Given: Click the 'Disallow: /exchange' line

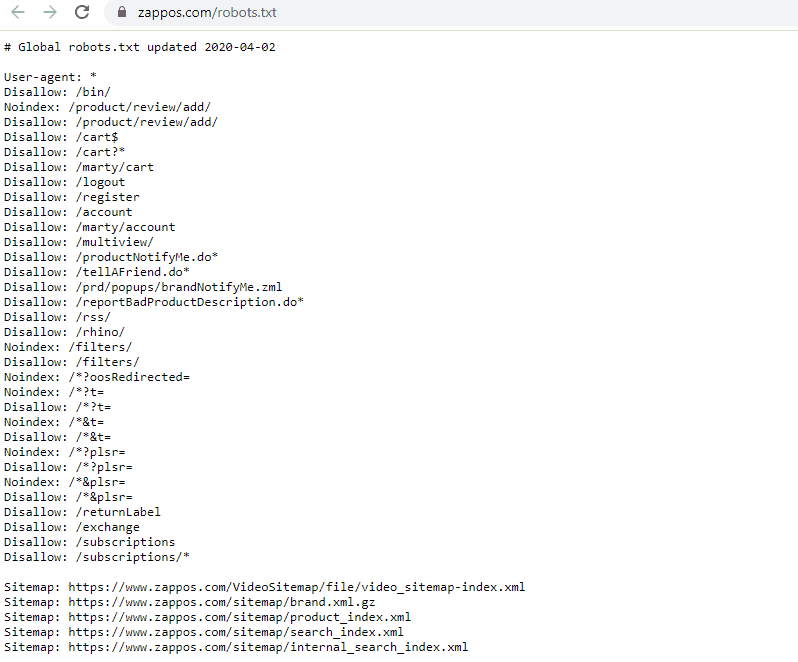Looking at the screenshot, I should 72,528.
